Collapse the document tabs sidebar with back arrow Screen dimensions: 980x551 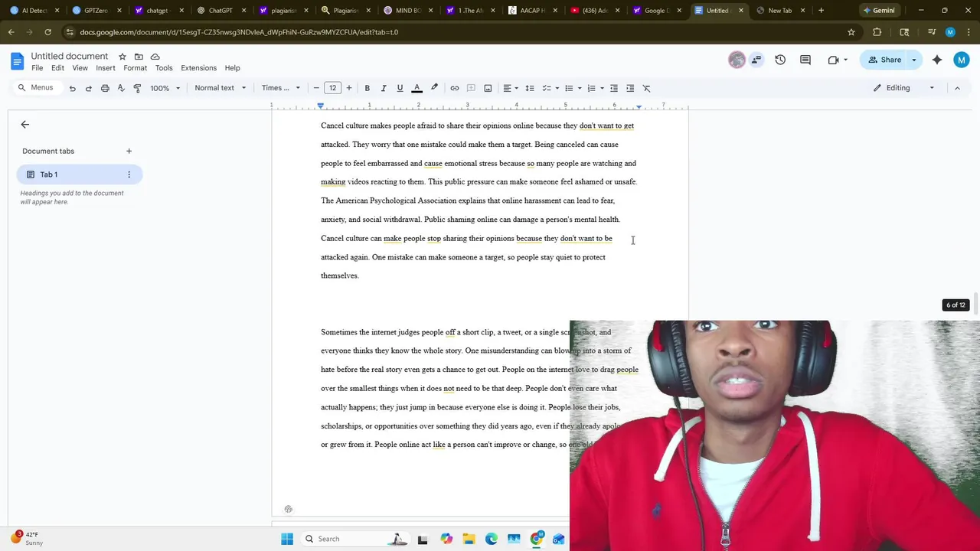pos(25,125)
